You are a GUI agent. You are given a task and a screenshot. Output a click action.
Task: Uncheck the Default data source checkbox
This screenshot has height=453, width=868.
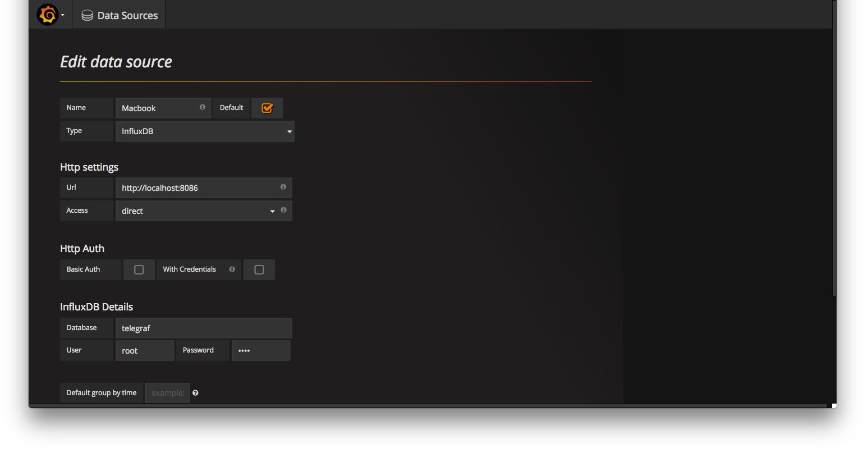coord(267,108)
